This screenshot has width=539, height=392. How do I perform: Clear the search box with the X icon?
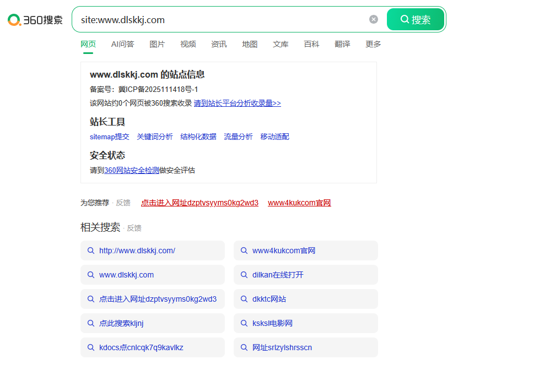coord(374,19)
